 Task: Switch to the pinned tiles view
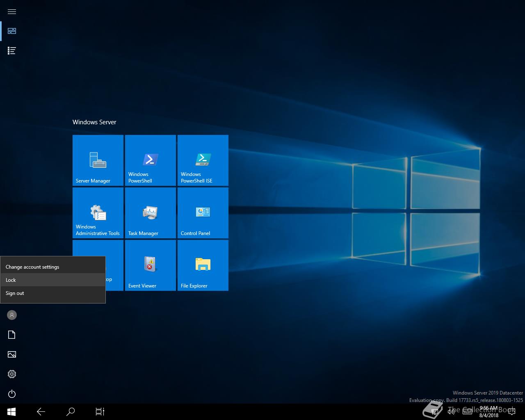(x=12, y=31)
